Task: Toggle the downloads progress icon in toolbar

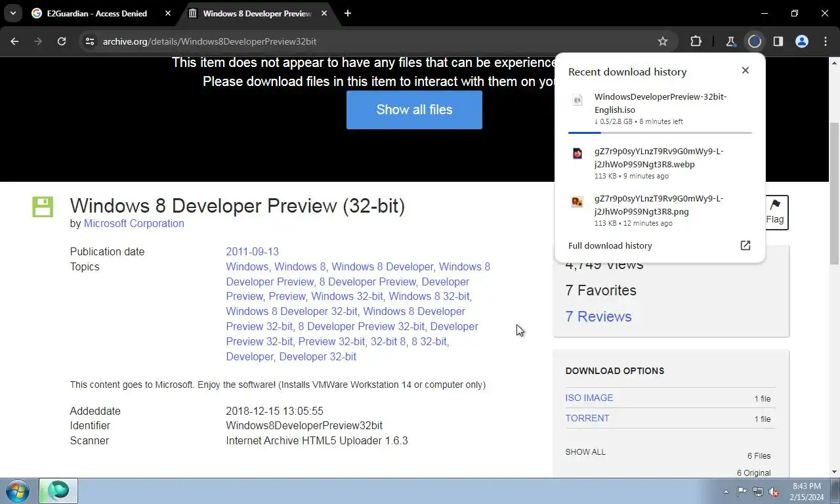Action: tap(755, 41)
